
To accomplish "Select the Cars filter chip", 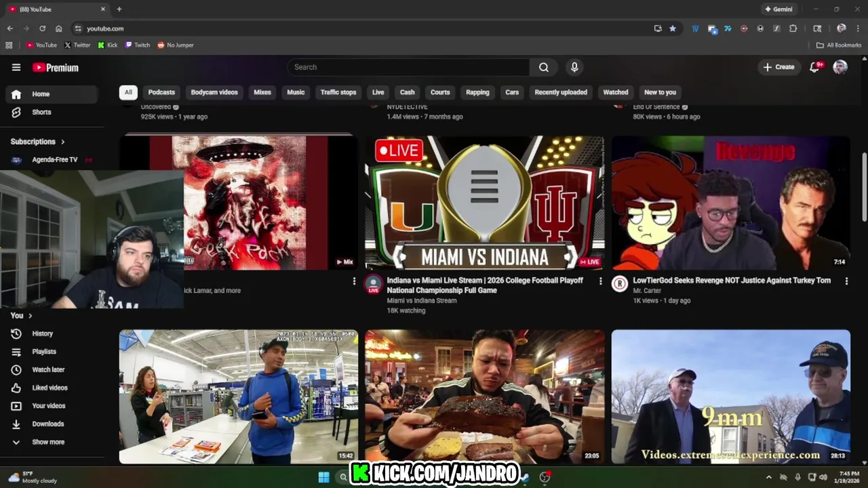I will [512, 92].
